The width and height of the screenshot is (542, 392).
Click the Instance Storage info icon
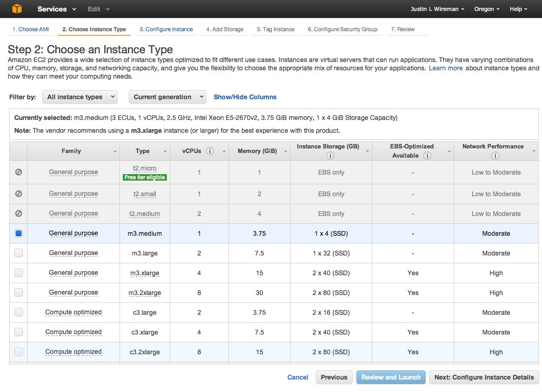click(x=330, y=155)
